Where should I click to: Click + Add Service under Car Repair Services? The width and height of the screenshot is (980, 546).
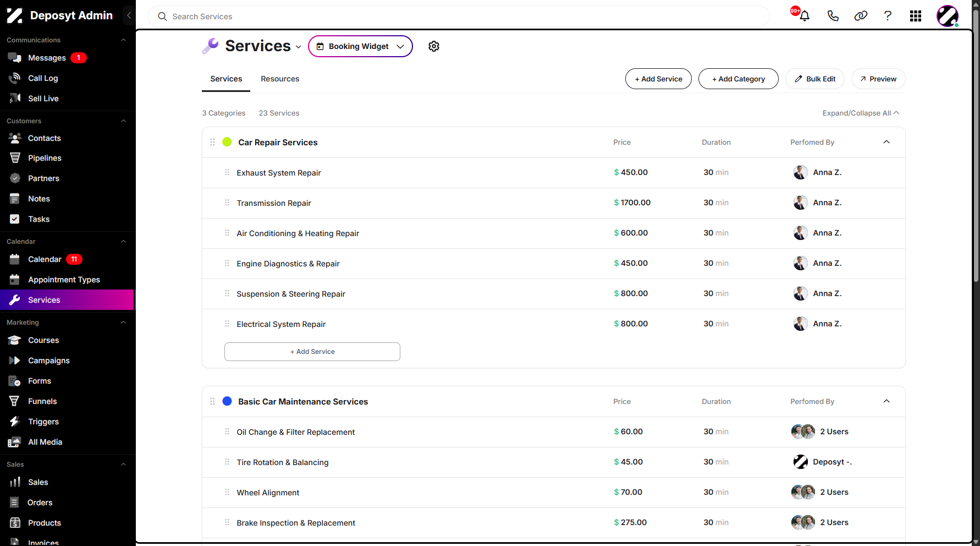pos(312,352)
